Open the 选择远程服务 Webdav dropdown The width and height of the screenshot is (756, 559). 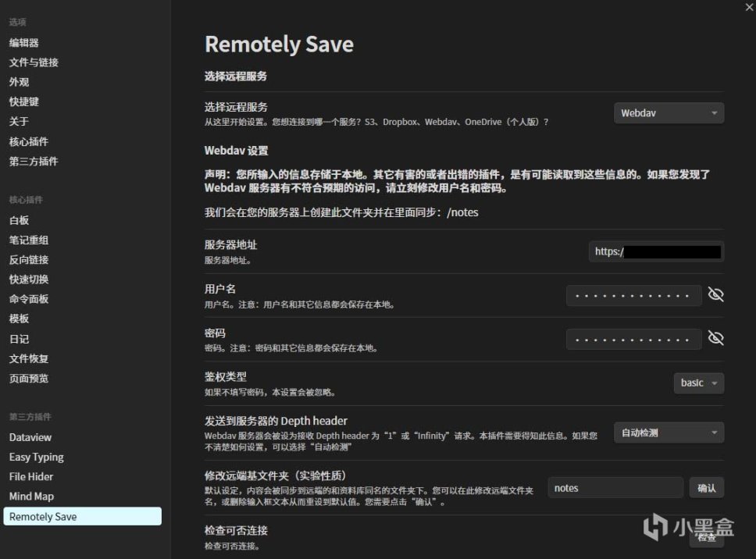click(x=669, y=113)
